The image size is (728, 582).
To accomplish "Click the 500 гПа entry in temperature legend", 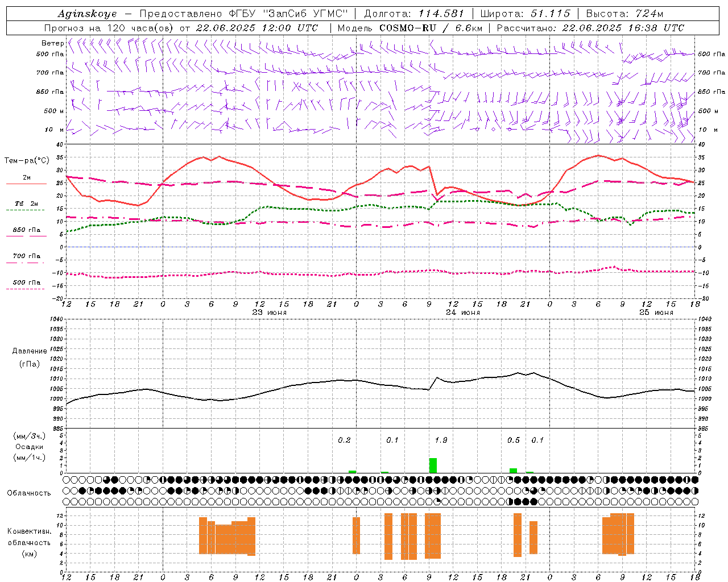I will click(27, 282).
